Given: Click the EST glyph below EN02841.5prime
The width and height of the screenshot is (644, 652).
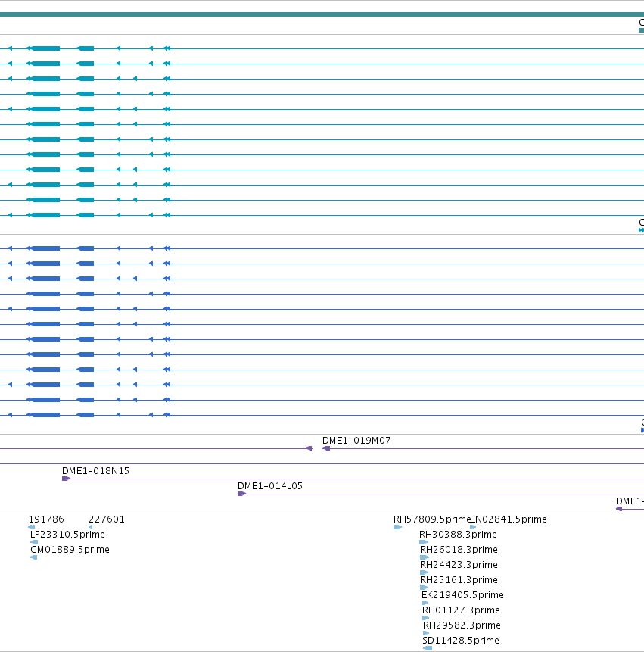Looking at the screenshot, I should pos(473,527).
